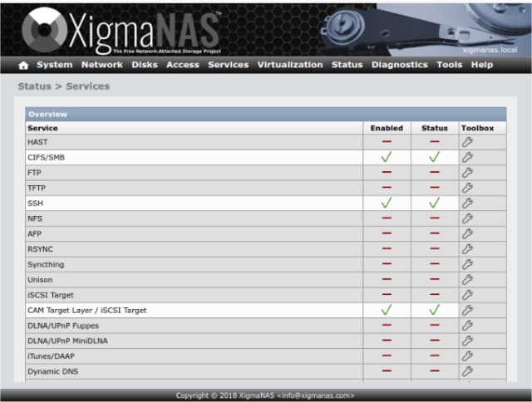Screen dimensions: 532x402
Task: Select the Unison service name
Action: pyautogui.click(x=40, y=280)
